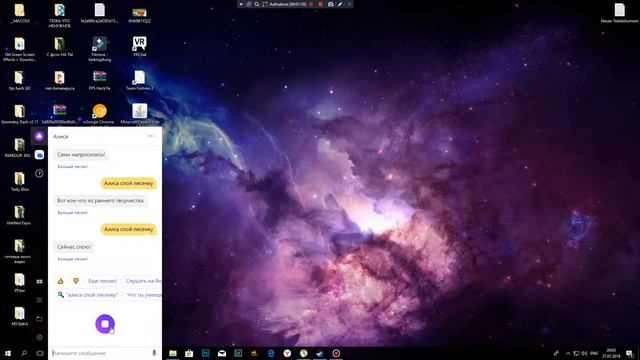Click "Больше песен!" link under "Сейчас спою!"
Image resolution: width=640 pixels, height=360 pixels.
(73, 259)
